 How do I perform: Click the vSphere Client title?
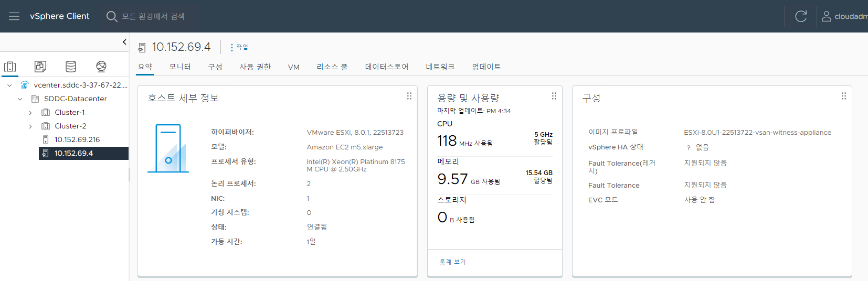[x=59, y=16]
